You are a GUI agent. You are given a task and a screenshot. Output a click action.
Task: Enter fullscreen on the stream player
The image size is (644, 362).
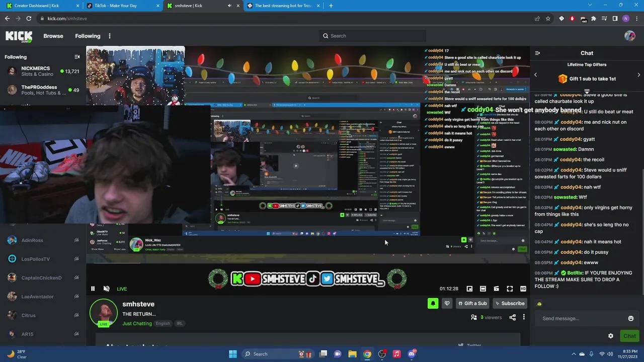click(510, 289)
